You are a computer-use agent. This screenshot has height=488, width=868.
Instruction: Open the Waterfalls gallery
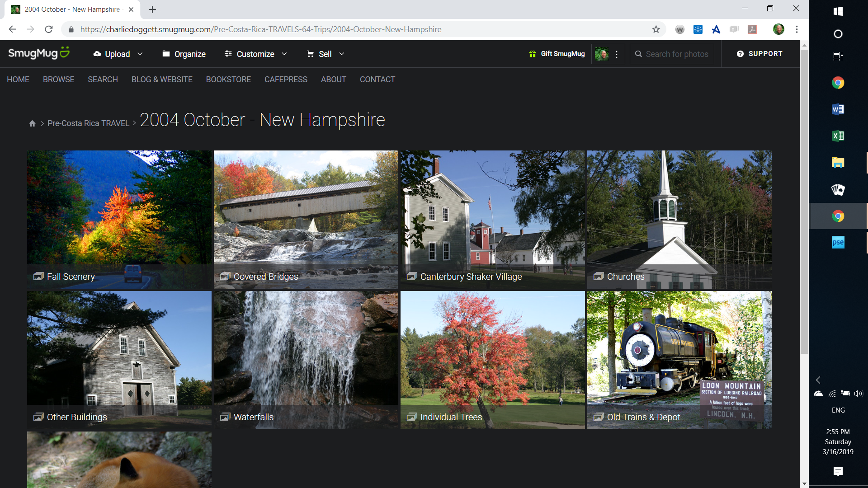(x=306, y=360)
